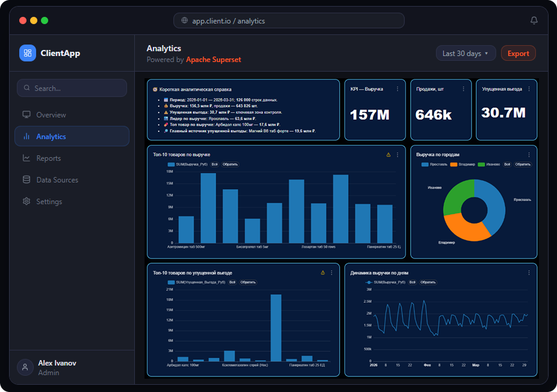
Task: Click the Alex Ivanov avatar icon
Action: pos(25,367)
